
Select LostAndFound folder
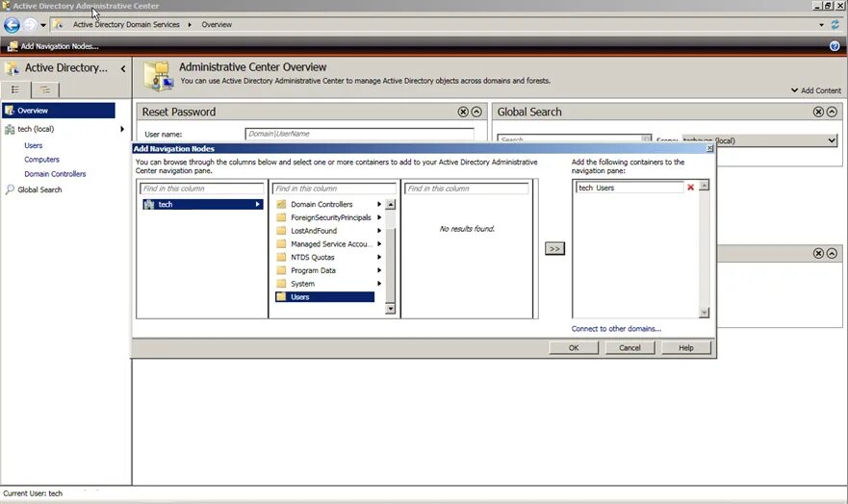[x=324, y=231]
